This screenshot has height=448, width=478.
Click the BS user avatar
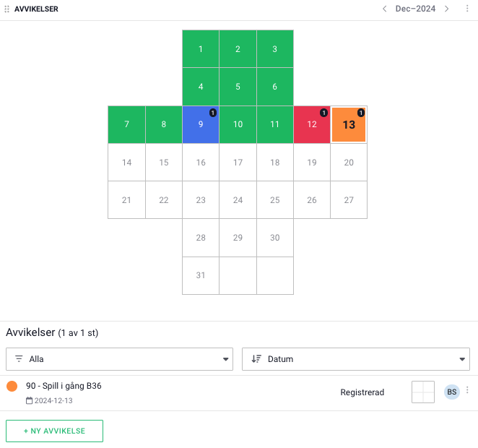[x=452, y=392]
